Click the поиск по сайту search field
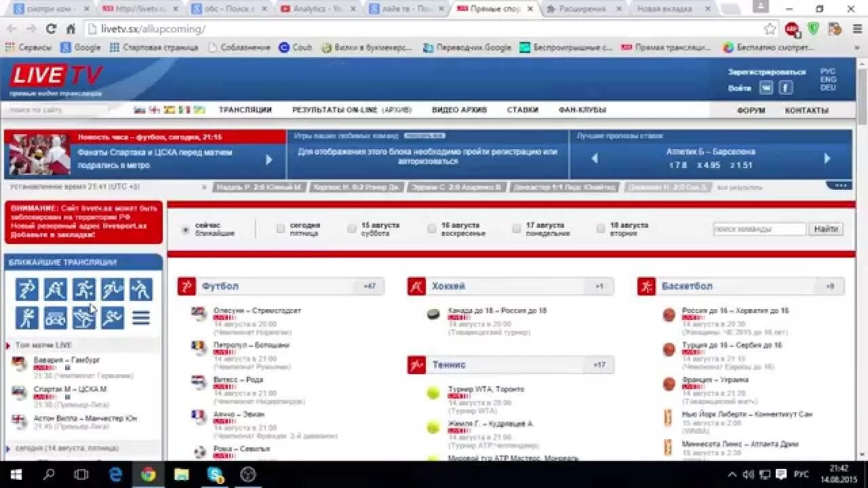868x488 pixels. (x=56, y=110)
